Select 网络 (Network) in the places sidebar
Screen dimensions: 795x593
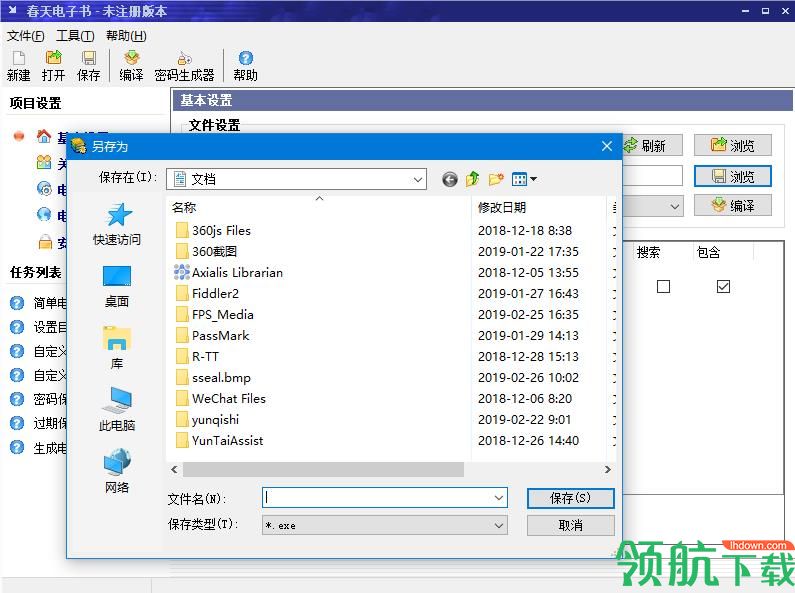pos(117,471)
